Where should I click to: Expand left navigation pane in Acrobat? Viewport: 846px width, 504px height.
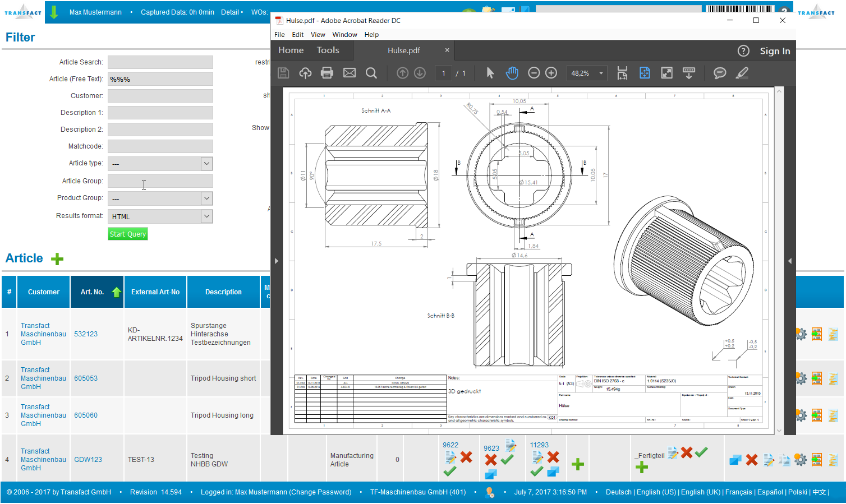click(276, 261)
